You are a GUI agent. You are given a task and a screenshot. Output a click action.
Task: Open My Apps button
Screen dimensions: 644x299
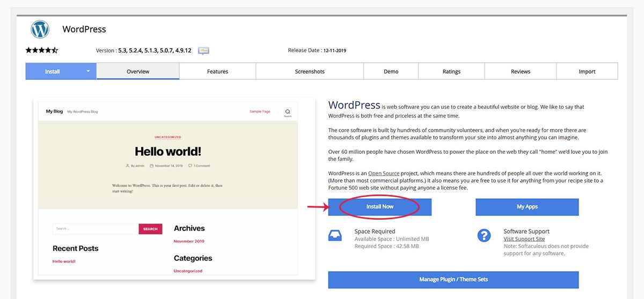tap(527, 207)
